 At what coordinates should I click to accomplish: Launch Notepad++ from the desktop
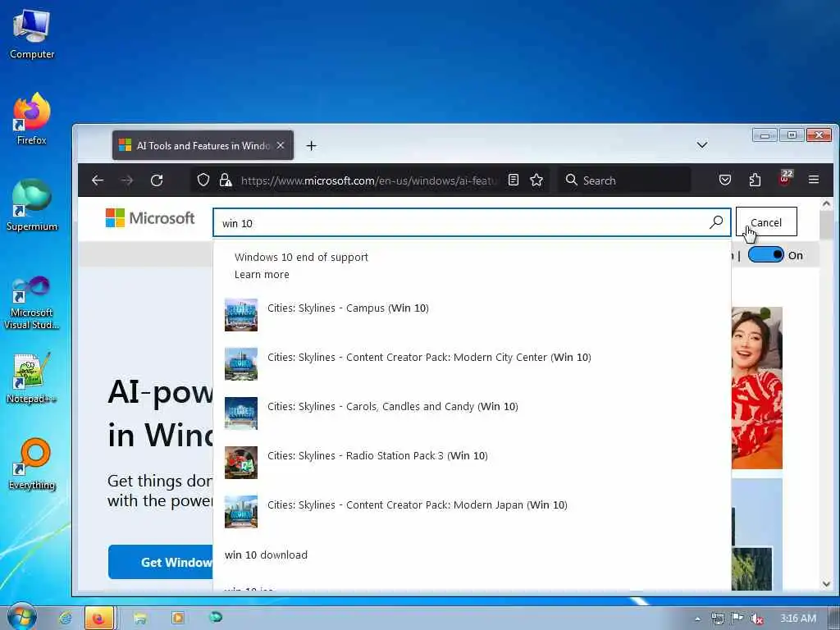click(x=32, y=378)
